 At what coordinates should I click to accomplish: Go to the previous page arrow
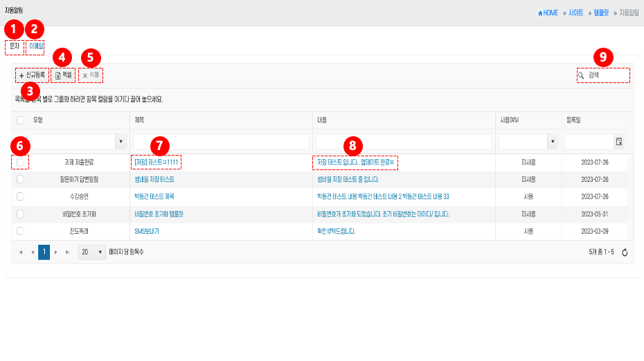pyautogui.click(x=32, y=252)
